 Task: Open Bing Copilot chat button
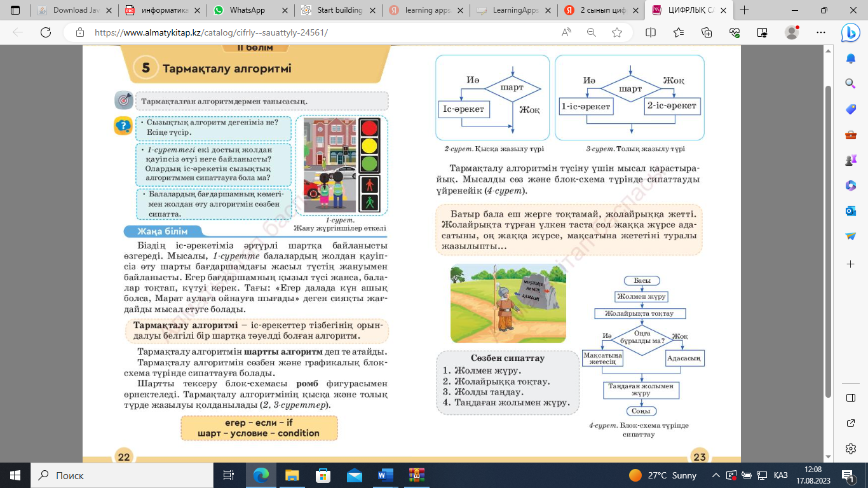pos(850,32)
